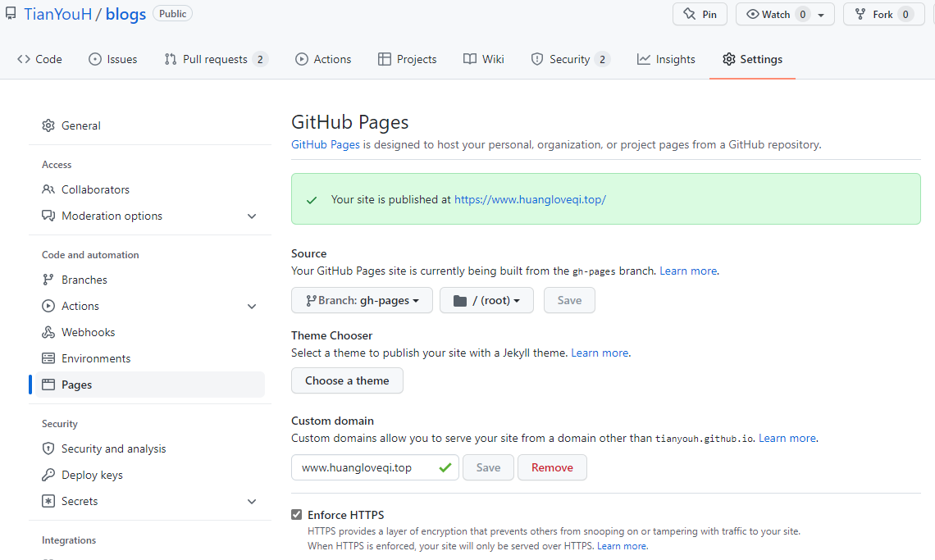Expand the Secrets submenu chevron
The height and width of the screenshot is (560, 935).
pyautogui.click(x=252, y=501)
